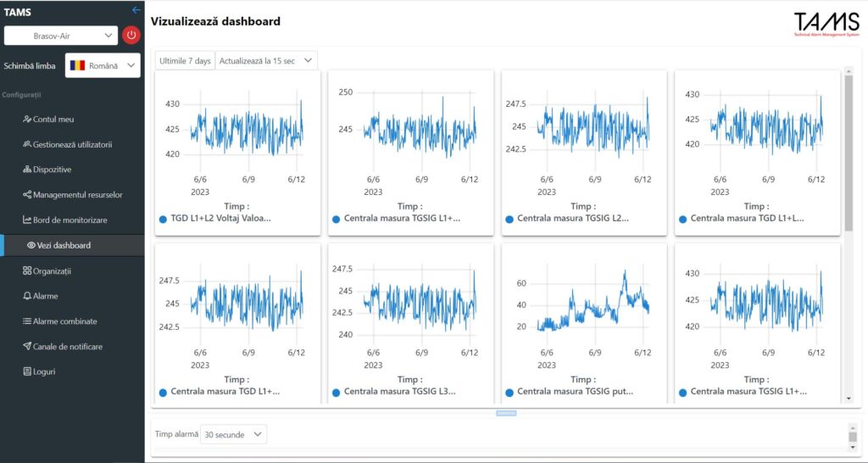Screen dimensions: 868x463
Task: Open the 30 secunde alarm time dropdown
Action: click(x=233, y=435)
